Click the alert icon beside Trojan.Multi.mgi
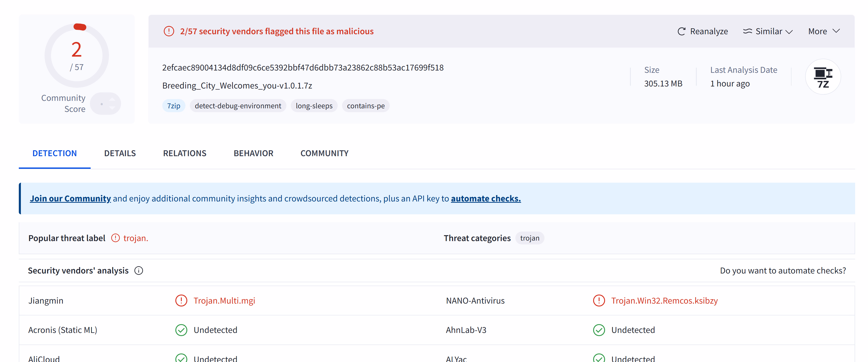 pos(181,300)
